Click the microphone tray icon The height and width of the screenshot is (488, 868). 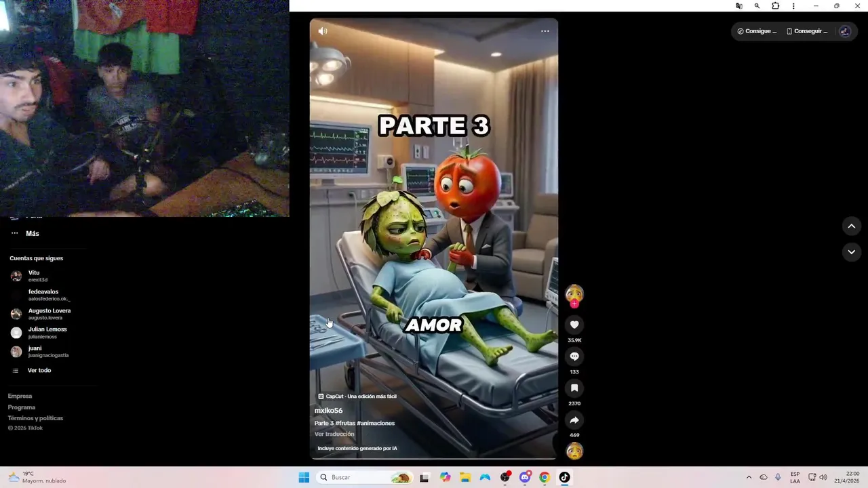point(778,477)
